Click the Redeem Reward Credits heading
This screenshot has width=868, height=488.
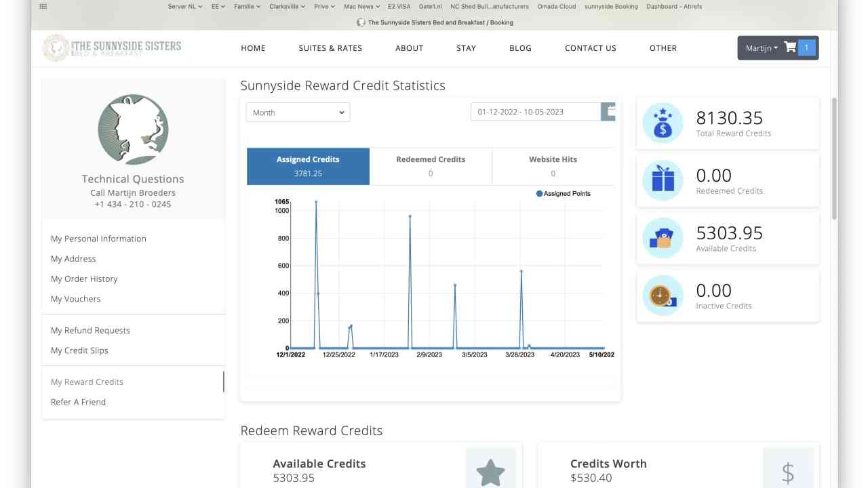(x=311, y=430)
